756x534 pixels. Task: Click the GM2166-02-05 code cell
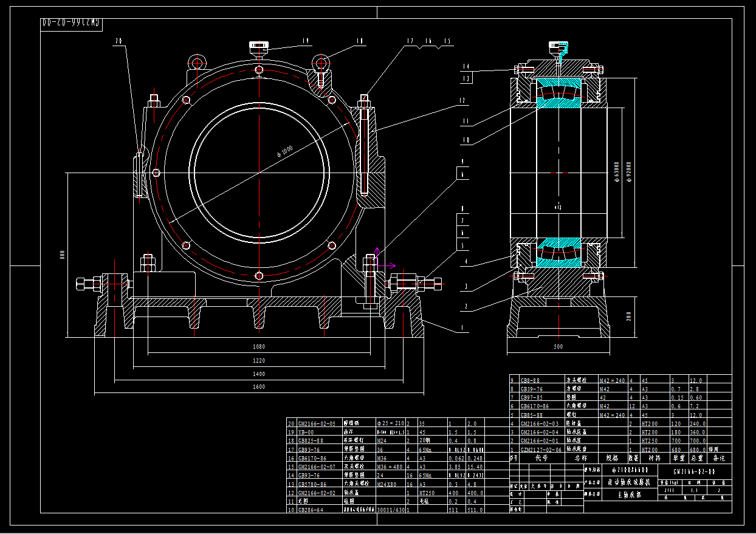point(316,423)
